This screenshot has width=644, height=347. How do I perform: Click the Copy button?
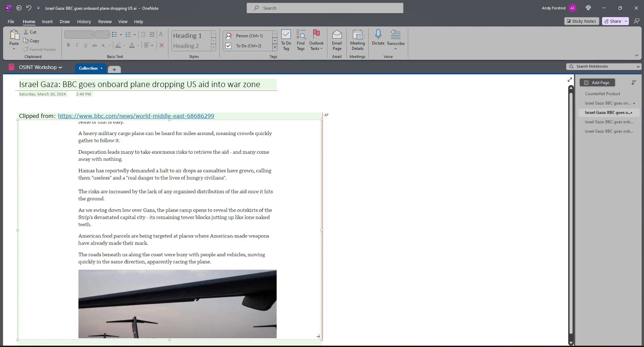[x=31, y=41]
